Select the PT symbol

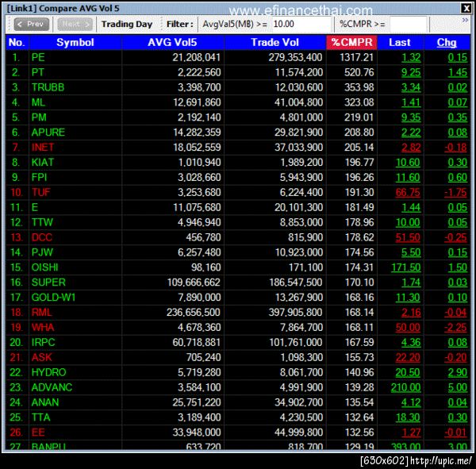38,72
